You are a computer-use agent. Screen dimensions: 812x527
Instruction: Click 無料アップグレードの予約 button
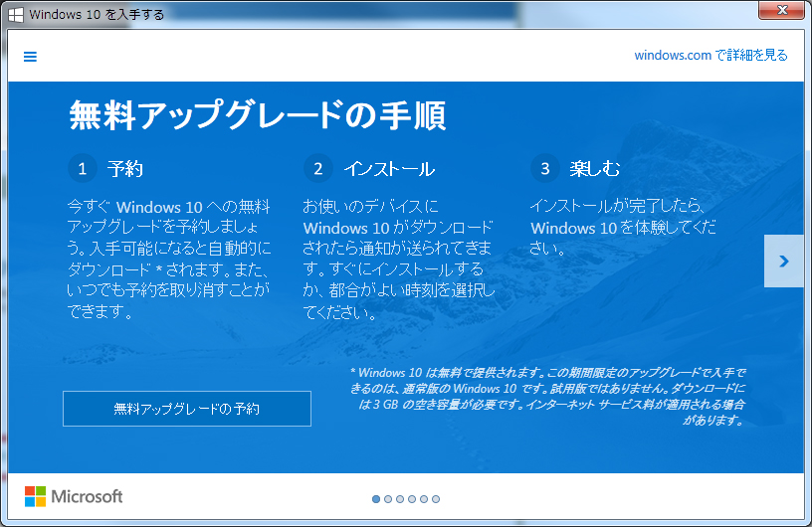(x=187, y=409)
